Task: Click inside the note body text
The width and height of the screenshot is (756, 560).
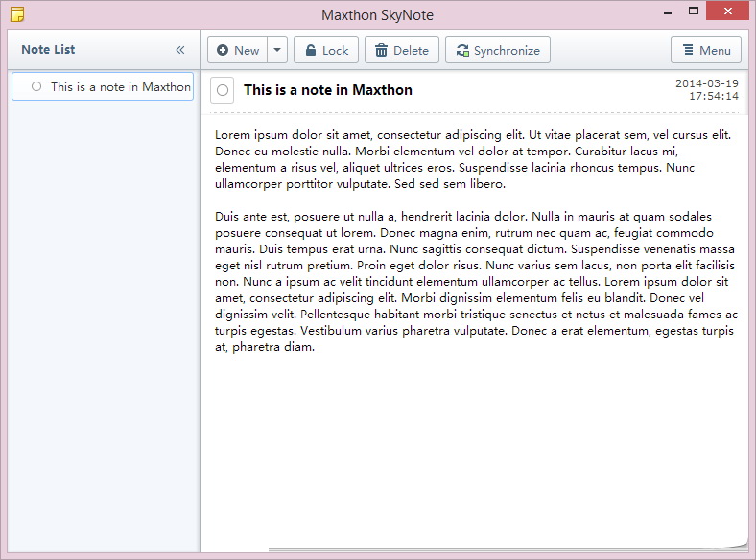Action: pos(476,241)
